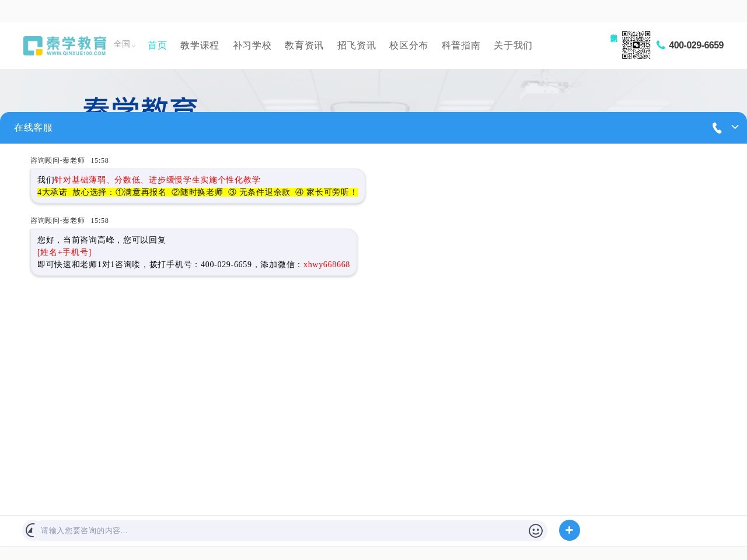The image size is (747, 560).
Task: Expand the 全国 region dropdown
Action: coord(124,44)
